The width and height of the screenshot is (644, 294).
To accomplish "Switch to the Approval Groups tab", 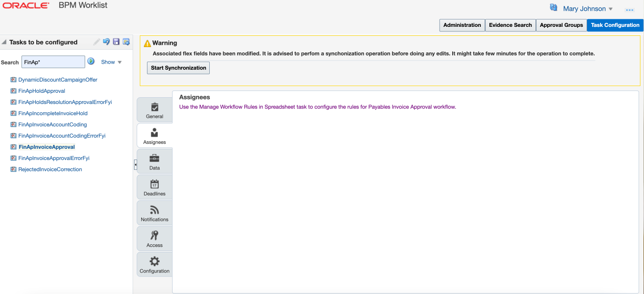I will point(561,25).
